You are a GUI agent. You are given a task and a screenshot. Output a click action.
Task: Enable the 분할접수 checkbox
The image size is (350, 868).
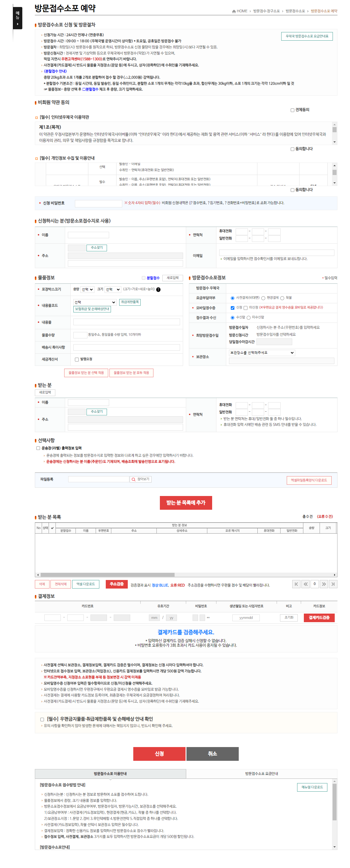[144, 278]
